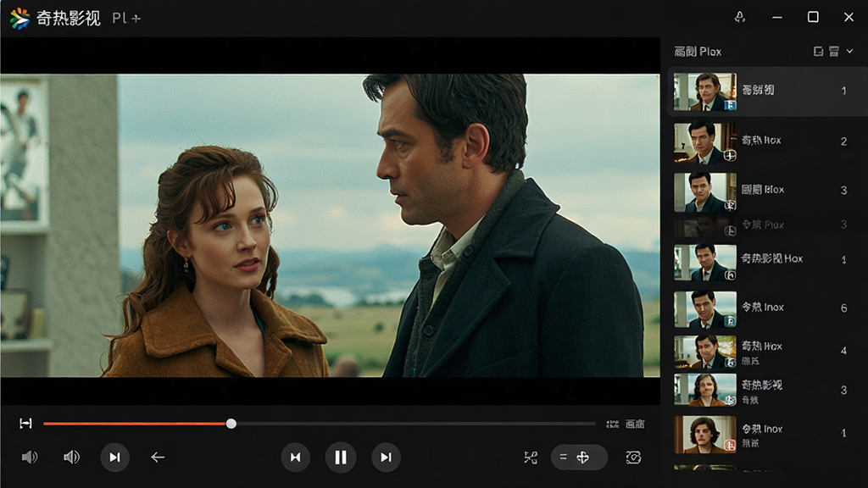Viewport: 868px width, 488px height.
Task: Select the Inox playlist item numbered 6
Action: (x=767, y=308)
